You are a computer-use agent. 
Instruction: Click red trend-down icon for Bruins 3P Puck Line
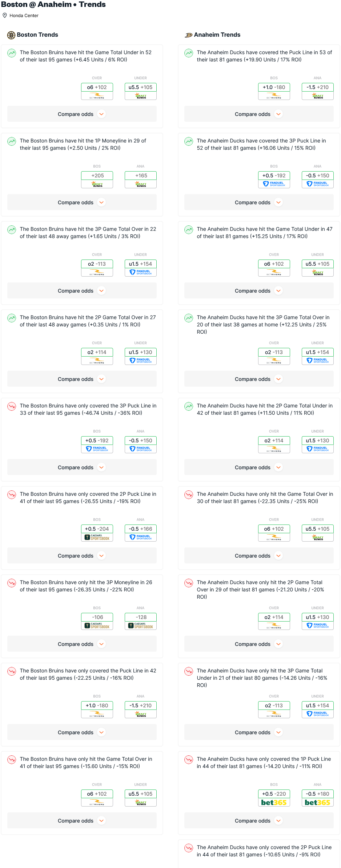(12, 406)
